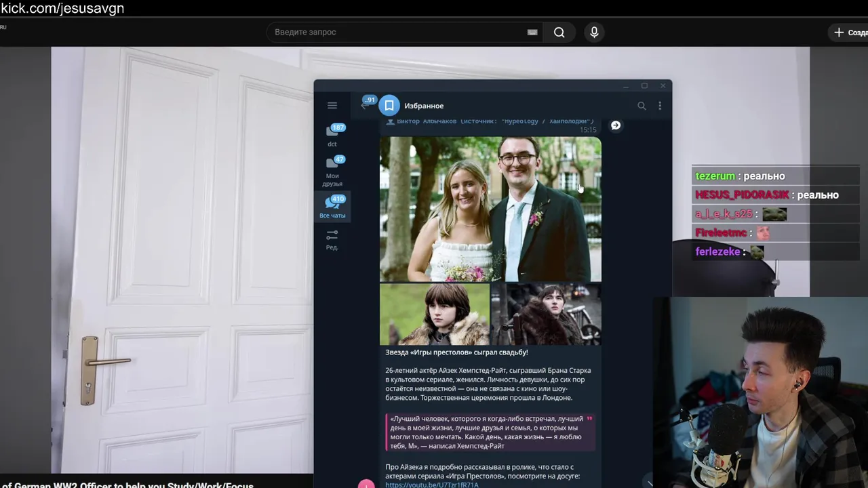Screen dimensions: 868x488
Task: Open the dct chat folder
Action: click(332, 136)
